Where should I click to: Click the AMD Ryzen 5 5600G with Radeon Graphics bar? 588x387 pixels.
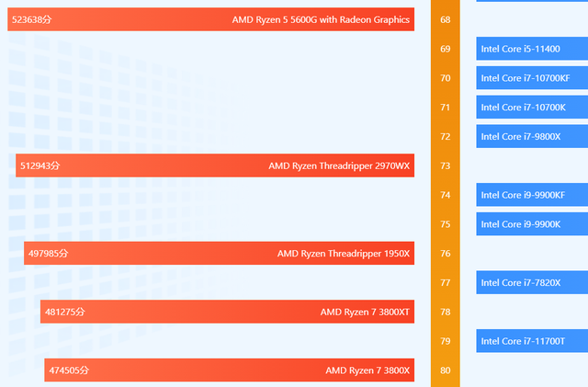pyautogui.click(x=210, y=19)
